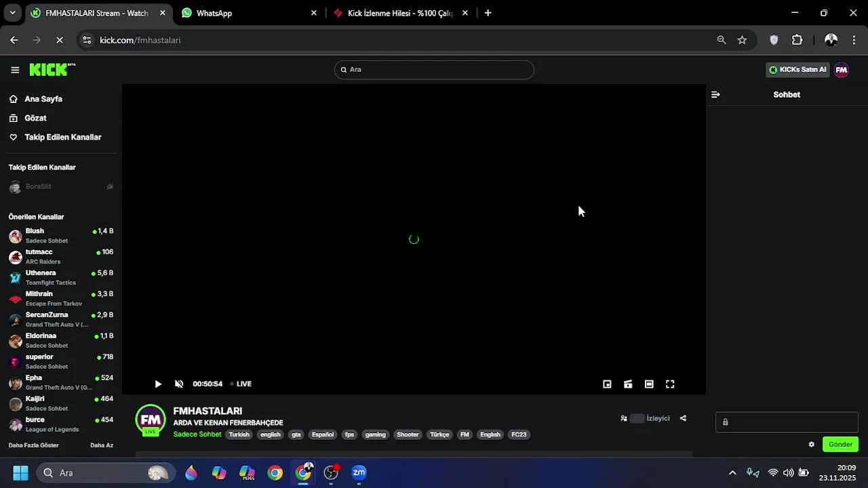Open Blush channel in recommended list
Screen dimensions: 868x488
pyautogui.click(x=61, y=236)
